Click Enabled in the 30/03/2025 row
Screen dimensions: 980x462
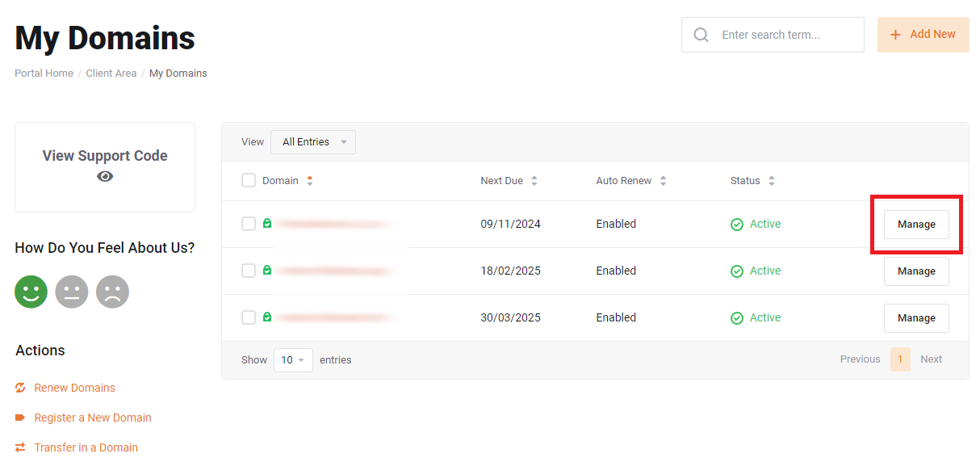pyautogui.click(x=616, y=317)
